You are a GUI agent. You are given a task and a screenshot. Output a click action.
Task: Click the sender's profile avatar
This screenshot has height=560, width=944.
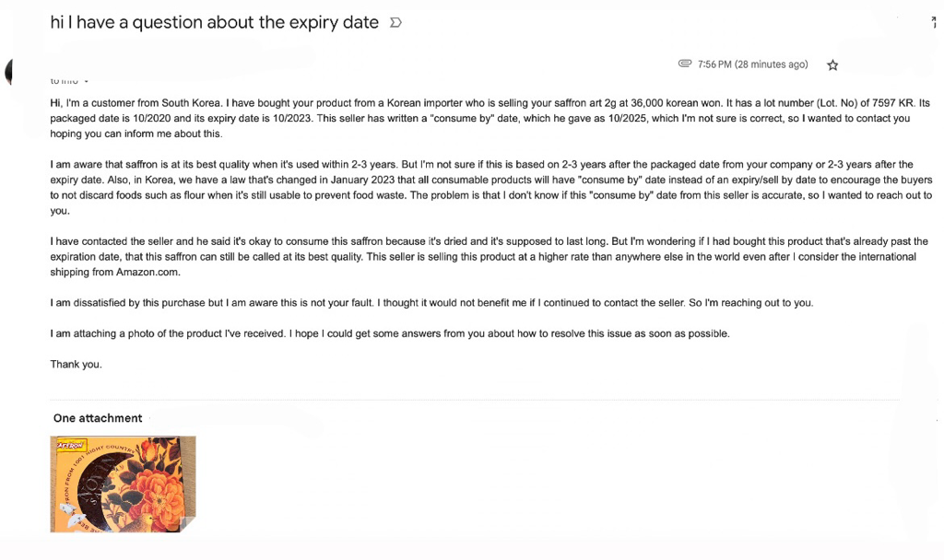(x=9, y=72)
